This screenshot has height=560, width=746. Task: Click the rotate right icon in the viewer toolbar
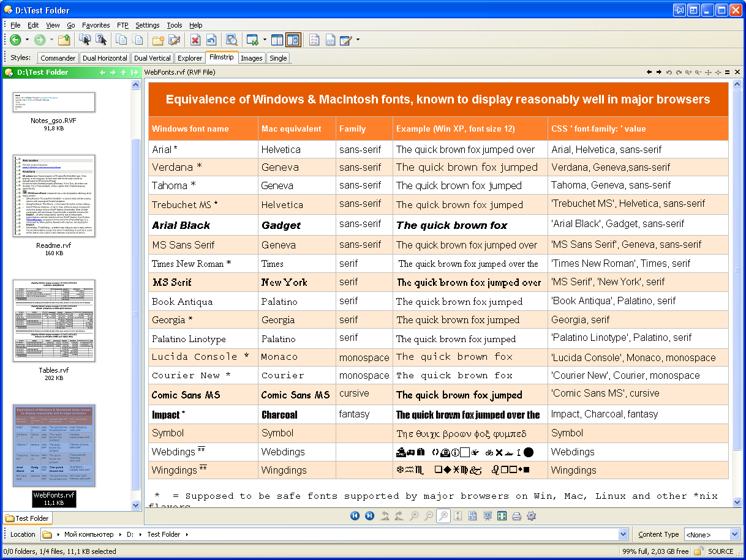tap(399, 516)
